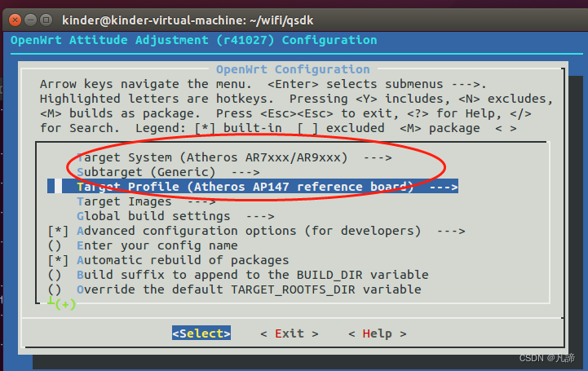
Task: Click the (+) more-items indicator
Action: pos(65,304)
